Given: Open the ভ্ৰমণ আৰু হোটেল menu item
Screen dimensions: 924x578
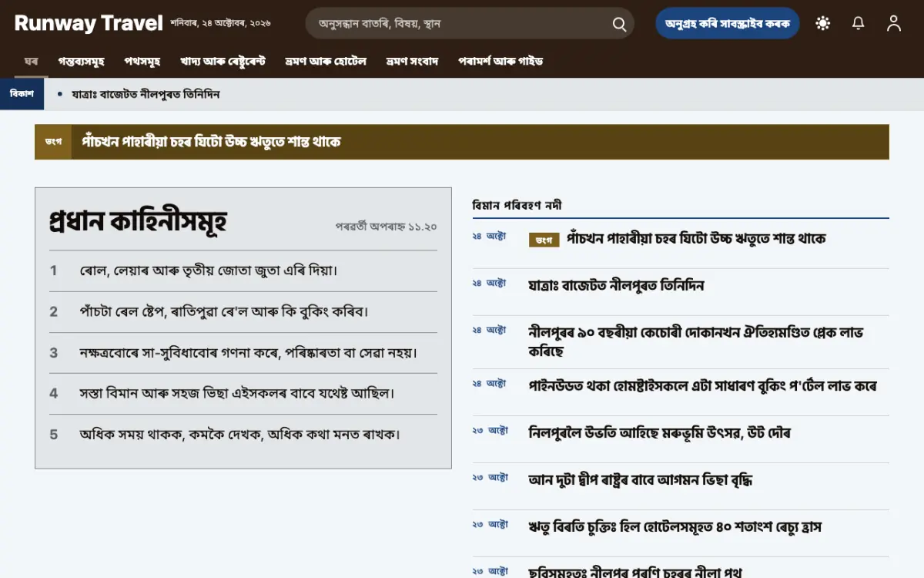Looking at the screenshot, I should coord(326,61).
